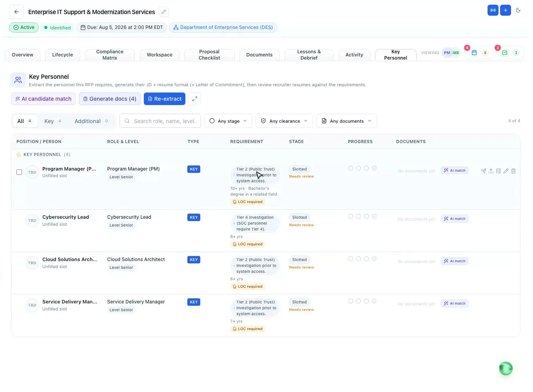The height and width of the screenshot is (392, 533).
Task: Check the Program Manager row checkbox
Action: pyautogui.click(x=19, y=172)
